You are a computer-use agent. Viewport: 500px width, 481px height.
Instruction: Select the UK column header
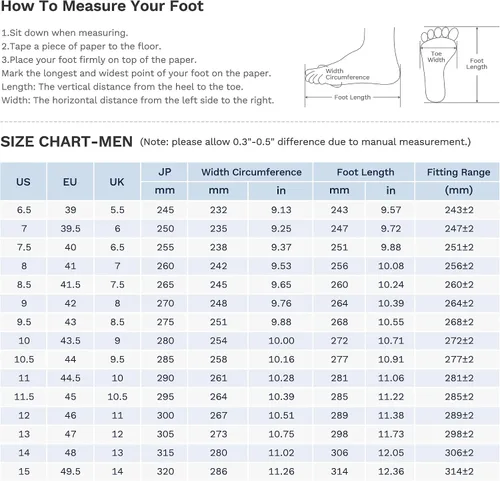click(x=117, y=182)
